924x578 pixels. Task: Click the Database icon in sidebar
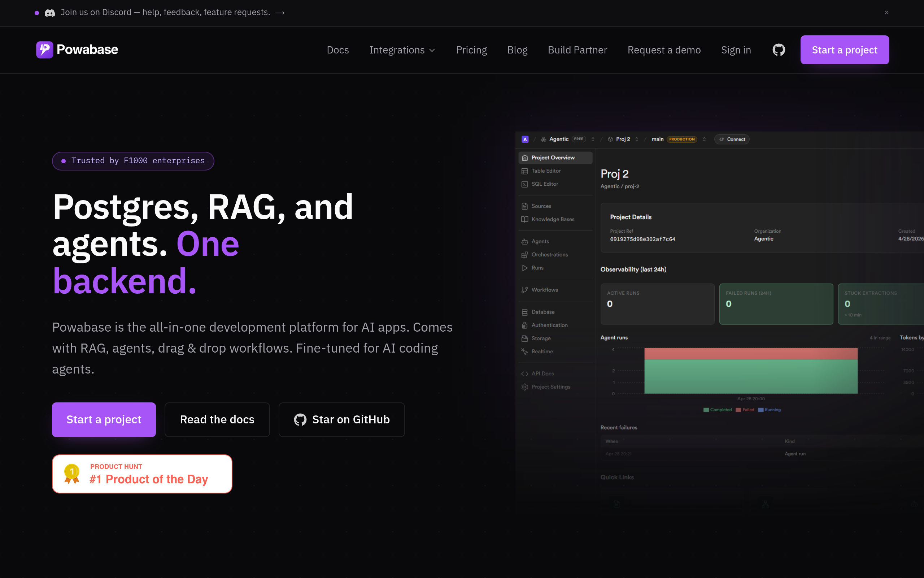[524, 312]
